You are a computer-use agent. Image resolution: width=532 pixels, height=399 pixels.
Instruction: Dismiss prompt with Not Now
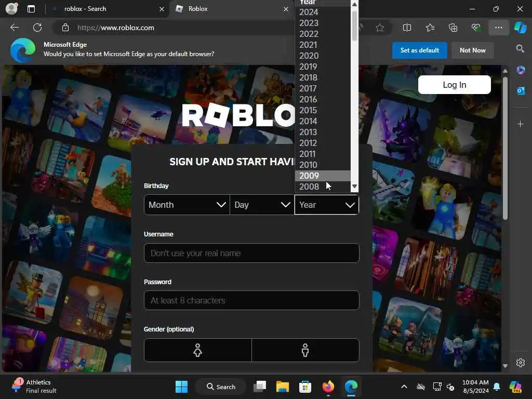coord(473,50)
